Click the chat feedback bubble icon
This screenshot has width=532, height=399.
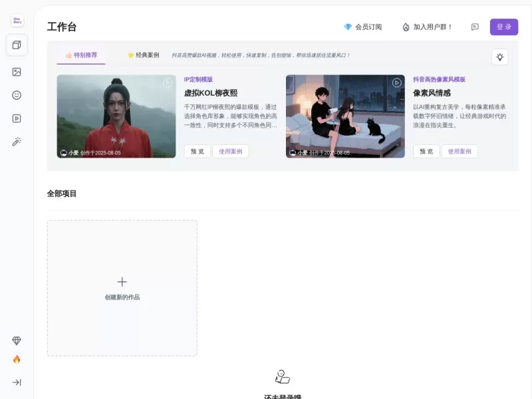pyautogui.click(x=475, y=27)
